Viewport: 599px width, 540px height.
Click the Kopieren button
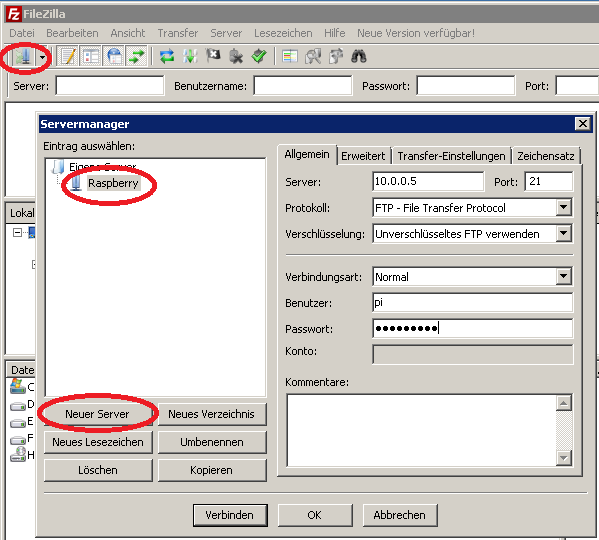[212, 470]
